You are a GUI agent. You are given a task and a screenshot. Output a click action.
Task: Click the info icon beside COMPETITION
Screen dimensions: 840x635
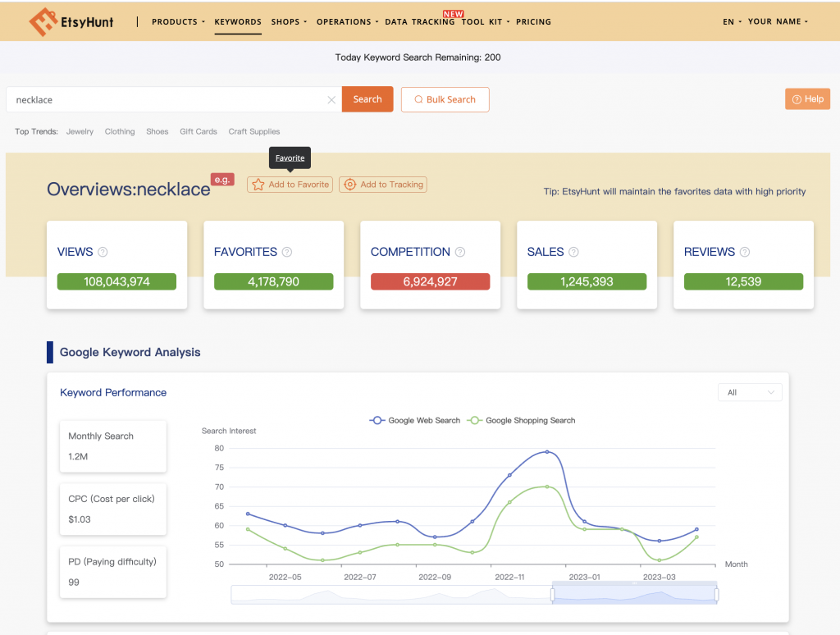coord(460,253)
